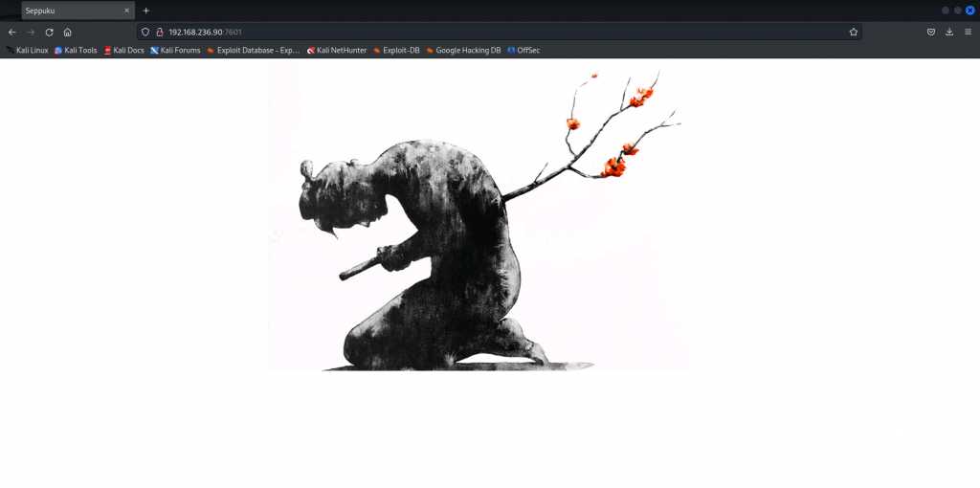980x488 pixels.
Task: Click the samurai image on the page
Action: click(x=490, y=217)
